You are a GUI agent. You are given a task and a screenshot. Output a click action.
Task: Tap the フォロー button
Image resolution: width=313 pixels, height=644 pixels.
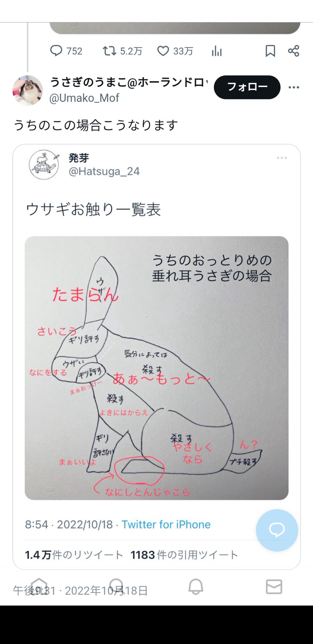point(247,87)
